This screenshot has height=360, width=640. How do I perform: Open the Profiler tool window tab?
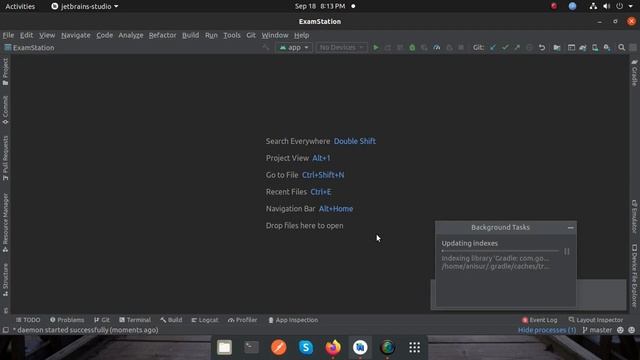pyautogui.click(x=242, y=320)
